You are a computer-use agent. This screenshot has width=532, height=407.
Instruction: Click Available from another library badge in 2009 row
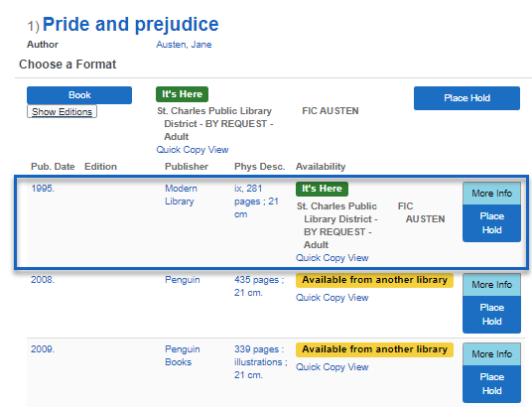point(374,350)
